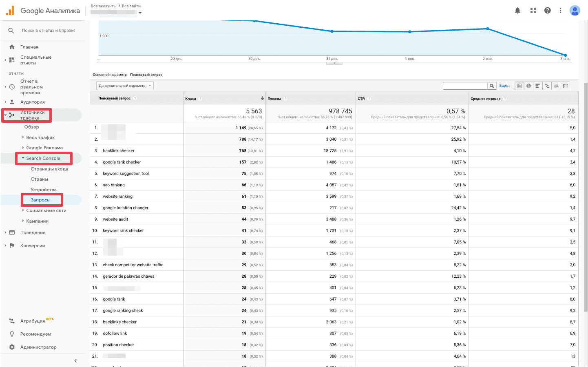Click the Поисковый запрос primary dimension link
Viewport: 588px width, 367px height.
point(146,75)
